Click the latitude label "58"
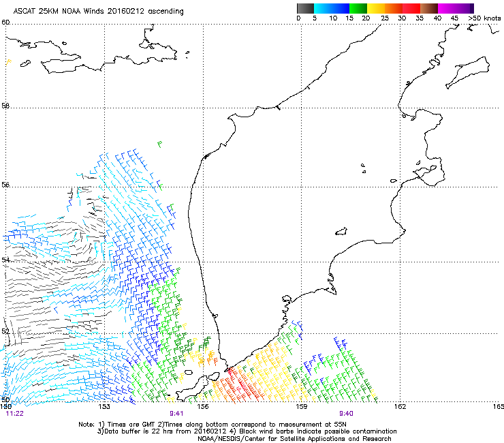The height and width of the screenshot is (443, 504). pos(5,106)
